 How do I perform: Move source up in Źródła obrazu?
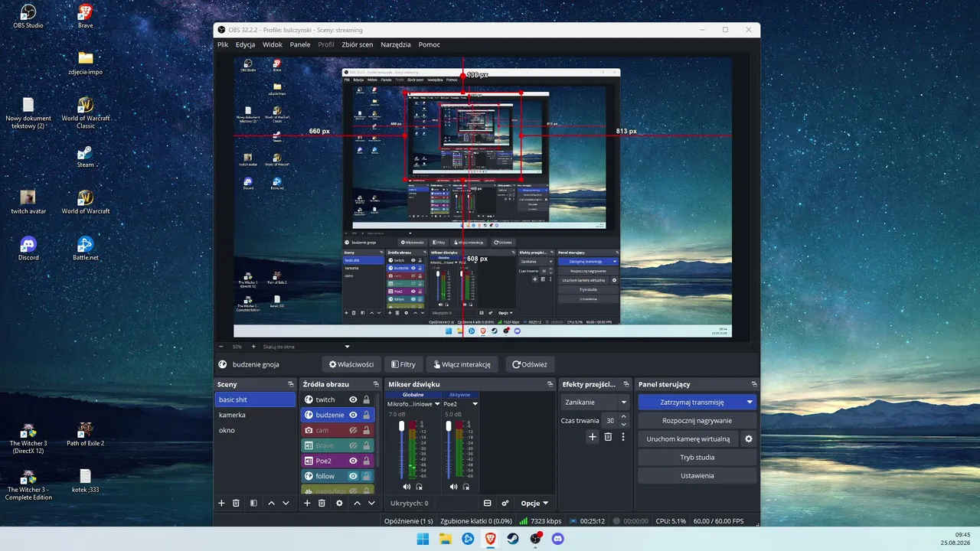357,503
